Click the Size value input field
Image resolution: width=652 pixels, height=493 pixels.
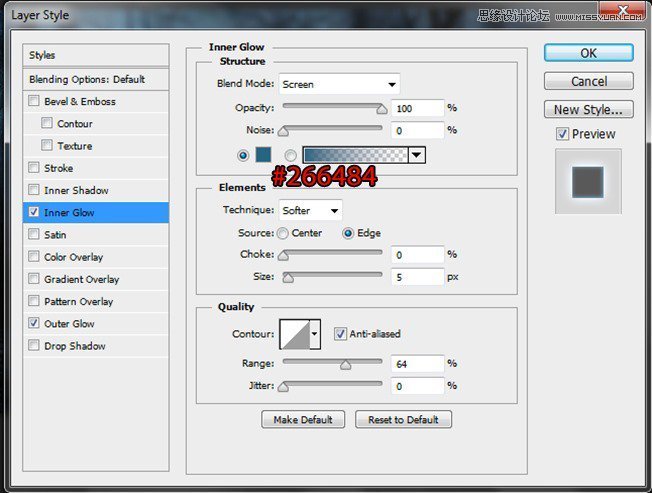[418, 277]
